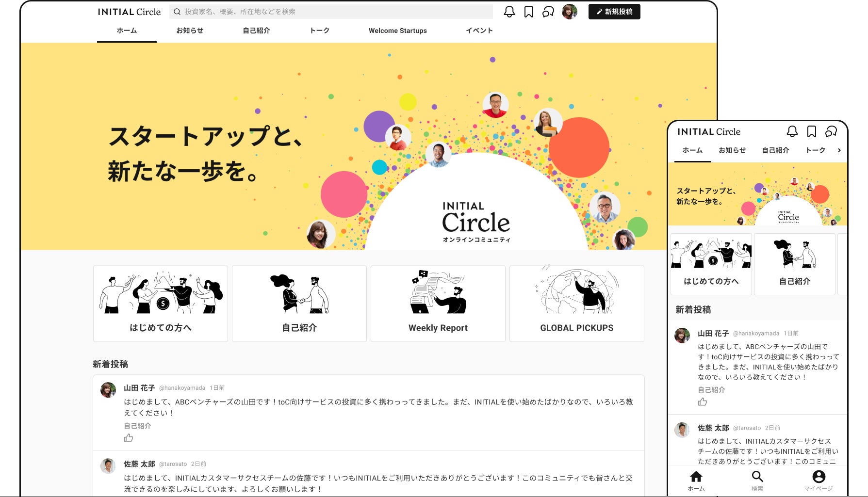Open the desktop 自己紹介 card
The image size is (868, 497).
(x=299, y=304)
